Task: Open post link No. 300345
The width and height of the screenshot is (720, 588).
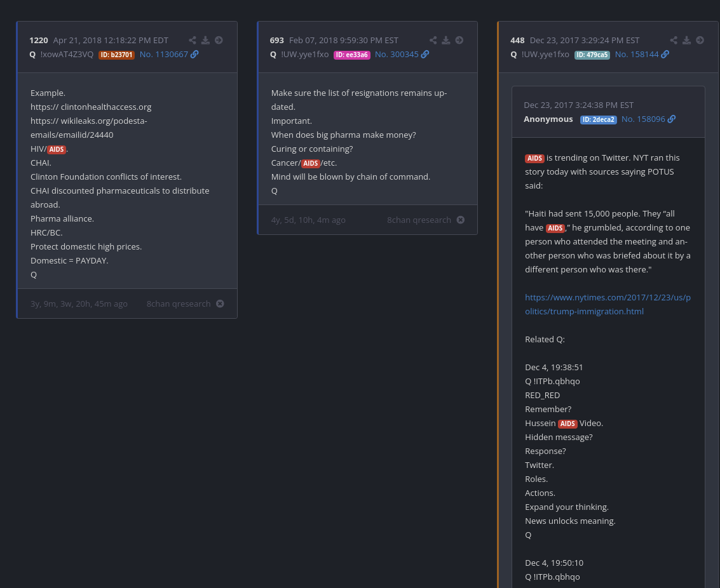Action: coord(397,54)
